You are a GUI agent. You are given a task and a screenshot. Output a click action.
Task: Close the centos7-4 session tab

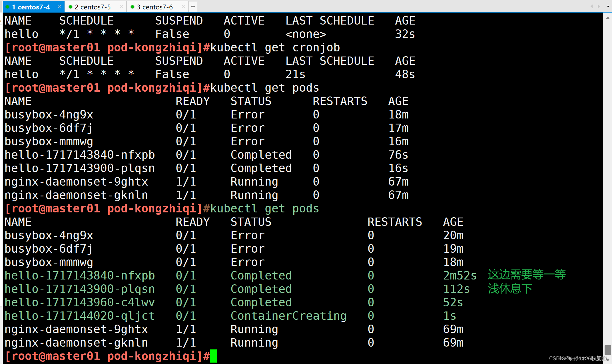click(x=59, y=6)
